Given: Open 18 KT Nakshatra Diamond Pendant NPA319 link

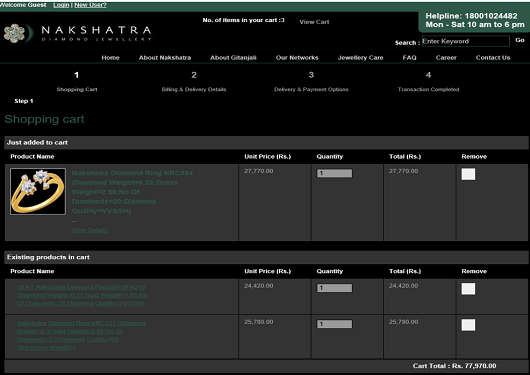Looking at the screenshot, I should (x=82, y=295).
